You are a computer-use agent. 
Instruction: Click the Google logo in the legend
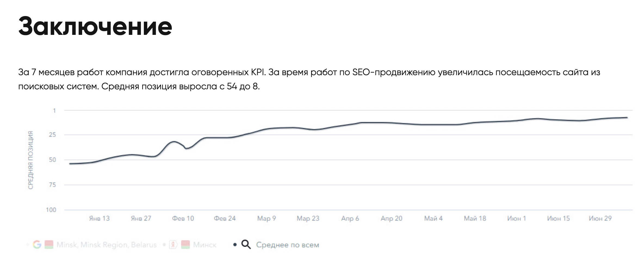[37, 245]
